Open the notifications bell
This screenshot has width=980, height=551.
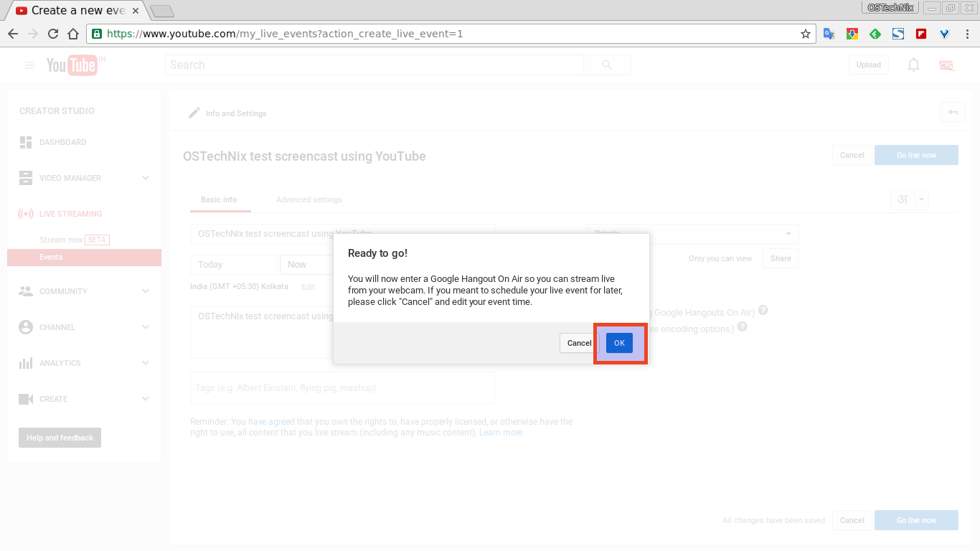coord(913,65)
